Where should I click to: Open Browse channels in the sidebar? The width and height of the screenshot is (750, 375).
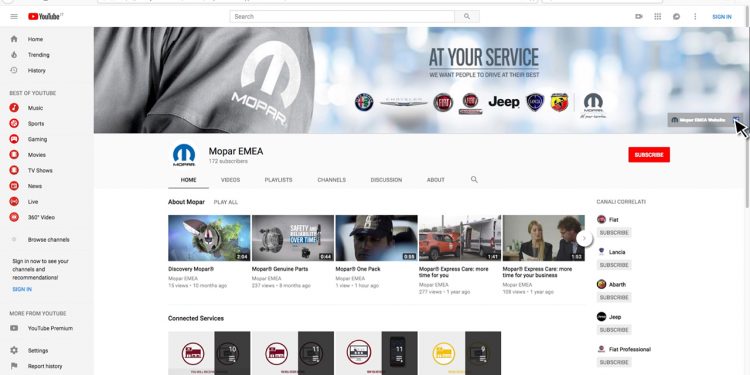(47, 240)
